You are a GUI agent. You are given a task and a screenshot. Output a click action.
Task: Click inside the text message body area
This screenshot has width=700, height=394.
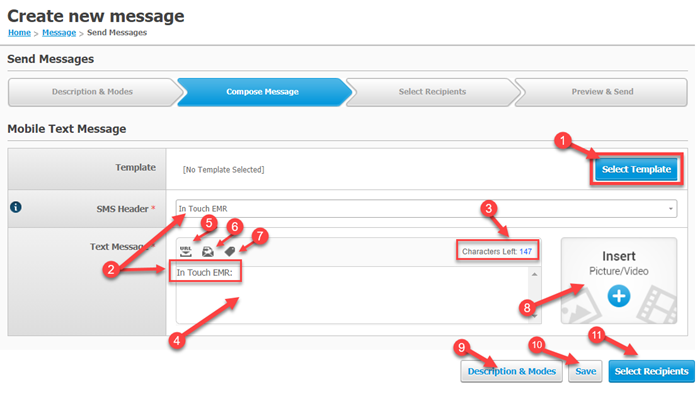pyautogui.click(x=353, y=295)
